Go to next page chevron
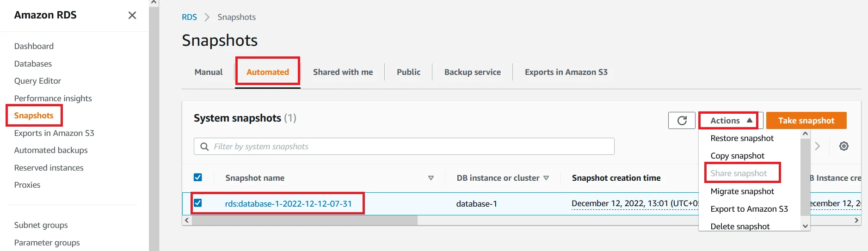 click(x=818, y=146)
